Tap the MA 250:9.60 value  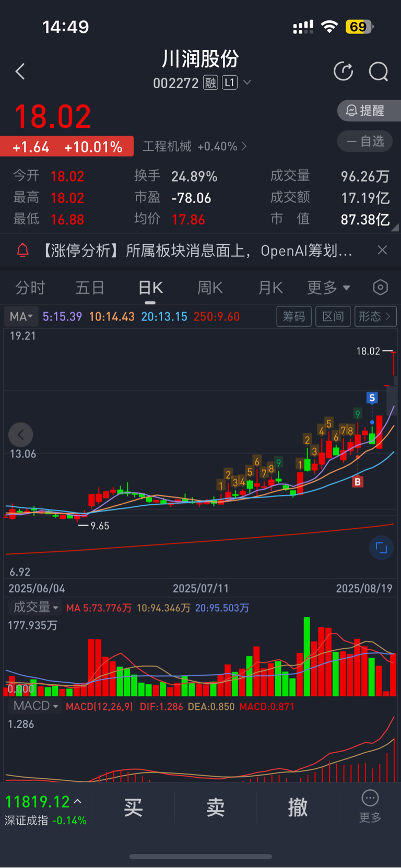(216, 316)
